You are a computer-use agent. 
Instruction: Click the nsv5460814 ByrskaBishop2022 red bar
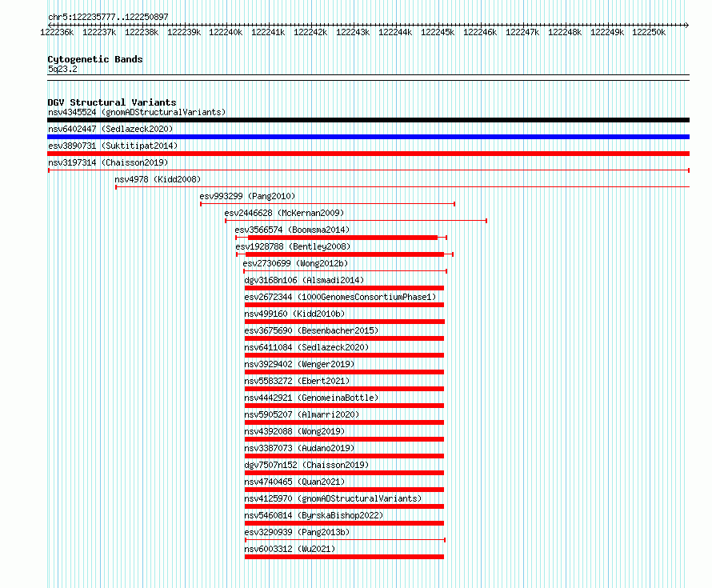344,523
